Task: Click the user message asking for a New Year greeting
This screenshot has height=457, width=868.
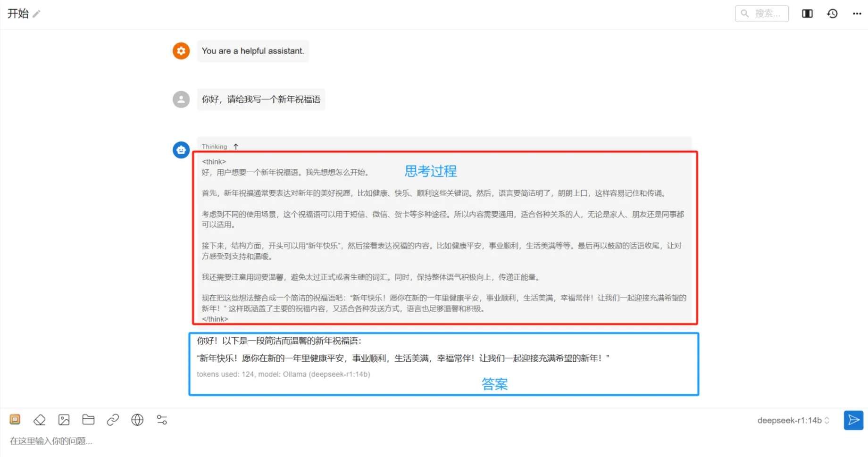Action: [261, 100]
